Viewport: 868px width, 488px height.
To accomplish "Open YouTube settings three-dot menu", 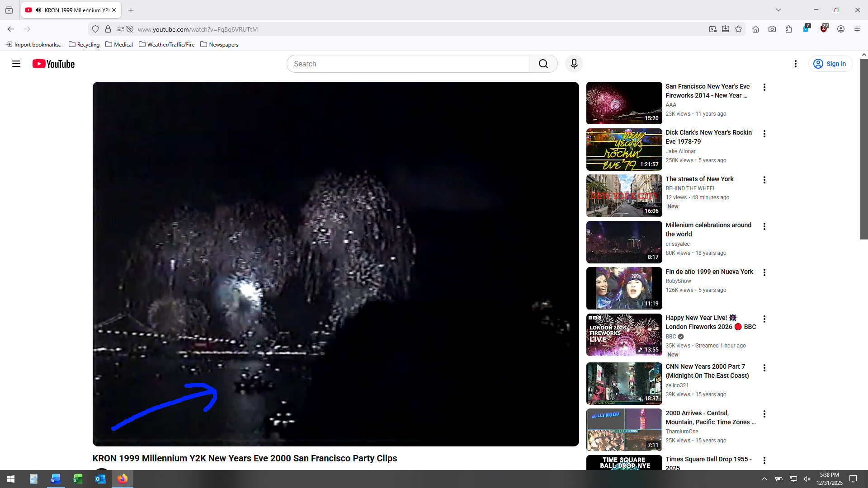I will (795, 64).
